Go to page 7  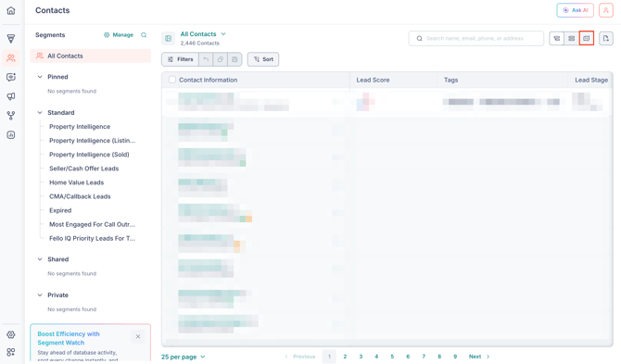pos(424,357)
